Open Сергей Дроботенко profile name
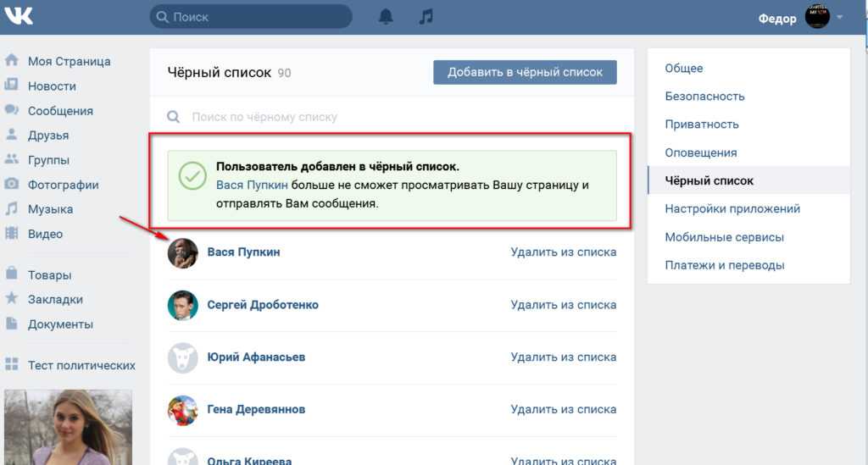868x465 pixels. [x=263, y=305]
